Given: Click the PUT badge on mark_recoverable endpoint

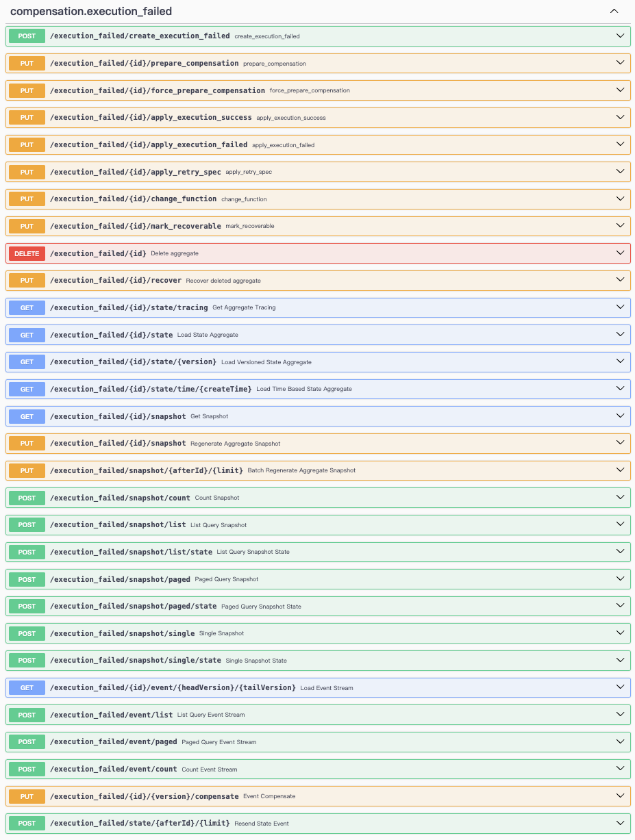Looking at the screenshot, I should (x=26, y=226).
